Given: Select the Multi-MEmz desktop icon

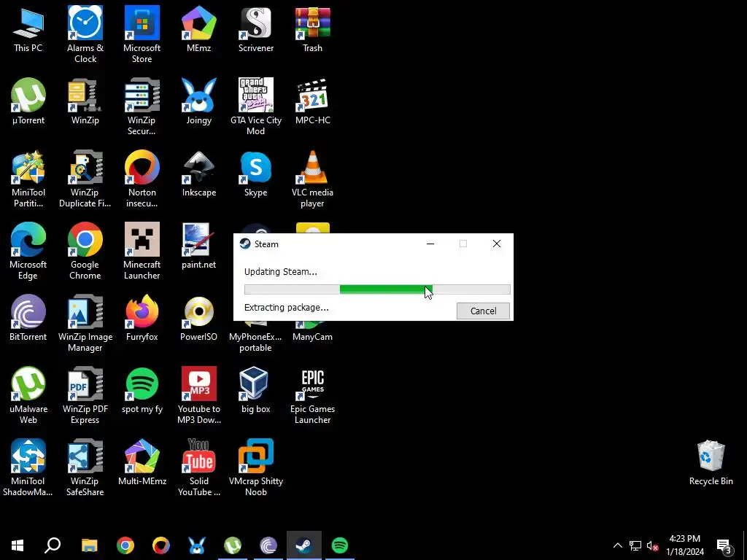Looking at the screenshot, I should (142, 462).
